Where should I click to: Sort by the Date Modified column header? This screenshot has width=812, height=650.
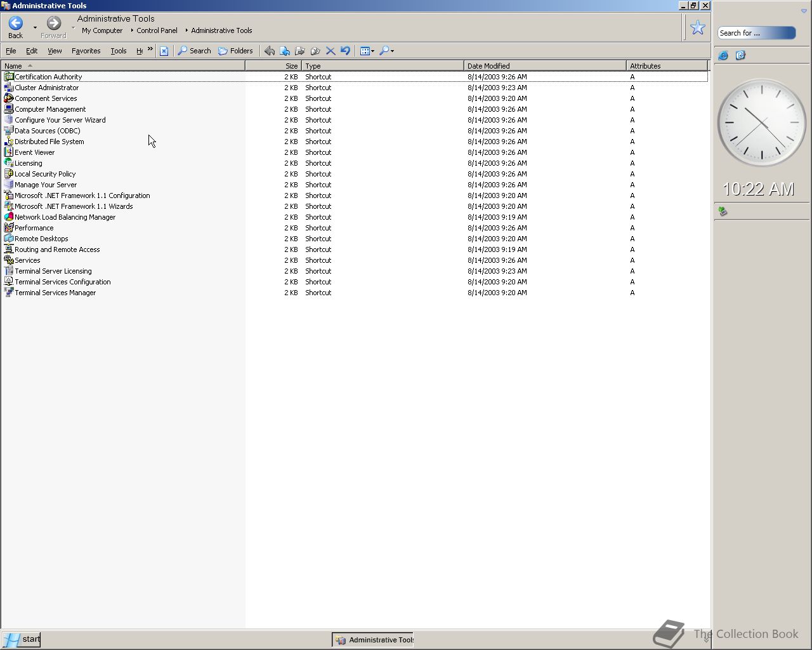[x=545, y=66]
